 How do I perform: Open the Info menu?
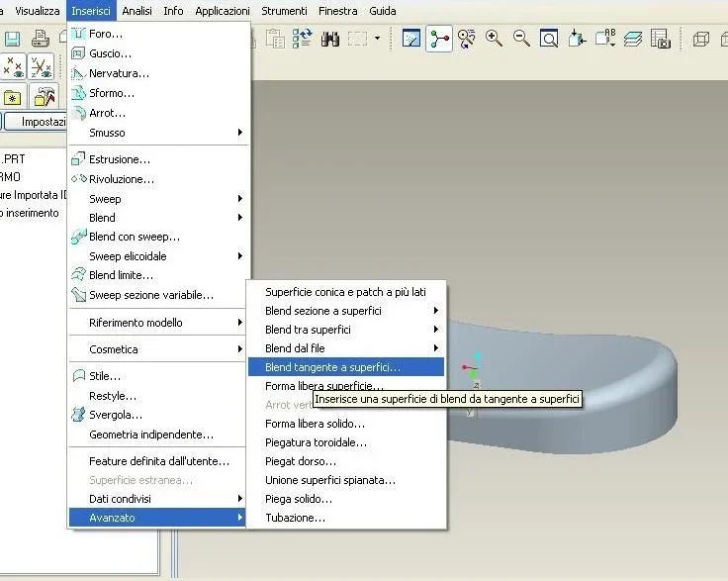pyautogui.click(x=173, y=11)
